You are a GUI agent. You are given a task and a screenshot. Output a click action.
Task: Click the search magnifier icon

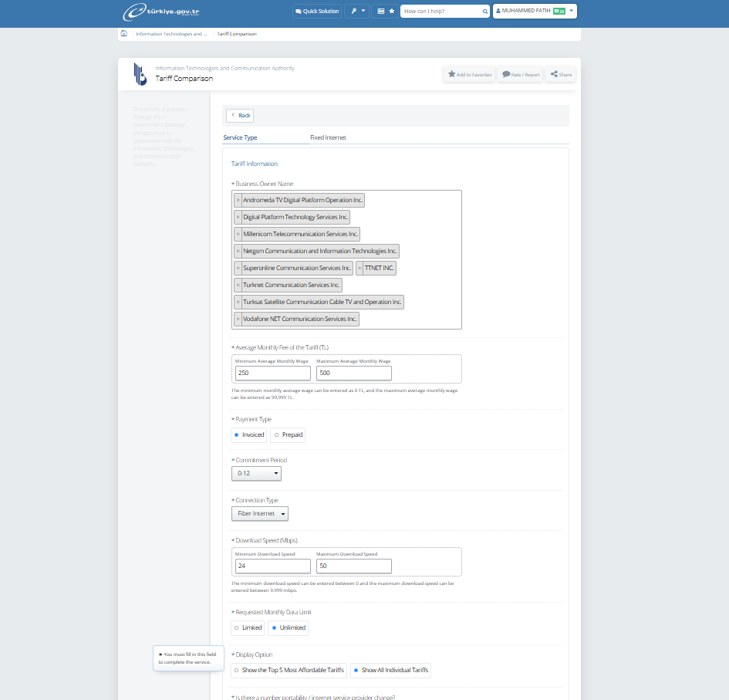click(485, 12)
